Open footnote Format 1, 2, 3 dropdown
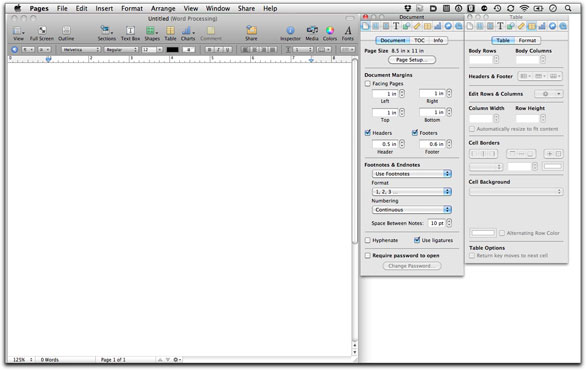 click(x=412, y=192)
